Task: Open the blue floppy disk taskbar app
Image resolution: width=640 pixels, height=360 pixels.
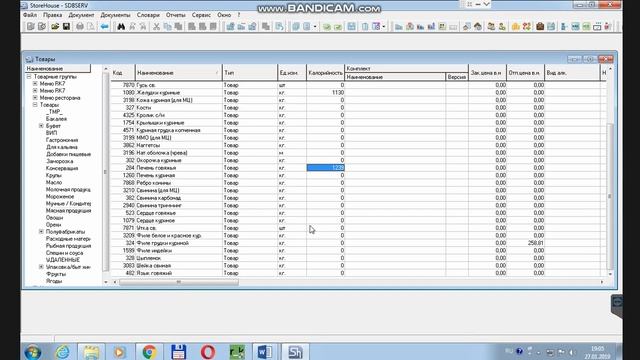Action: [x=178, y=352]
